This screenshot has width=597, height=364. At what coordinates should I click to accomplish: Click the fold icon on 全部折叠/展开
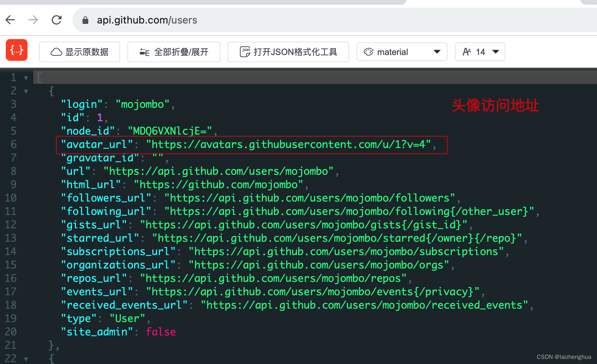(145, 52)
